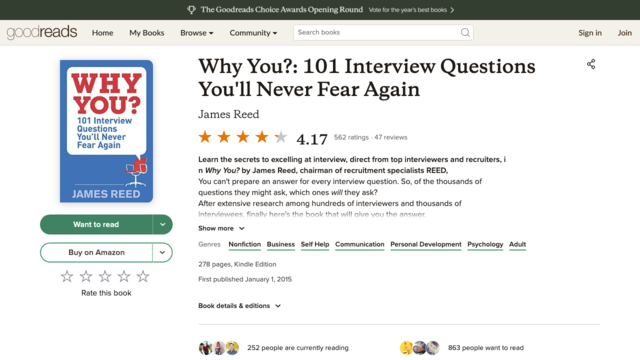Click 'Rate this book' label

click(106, 293)
